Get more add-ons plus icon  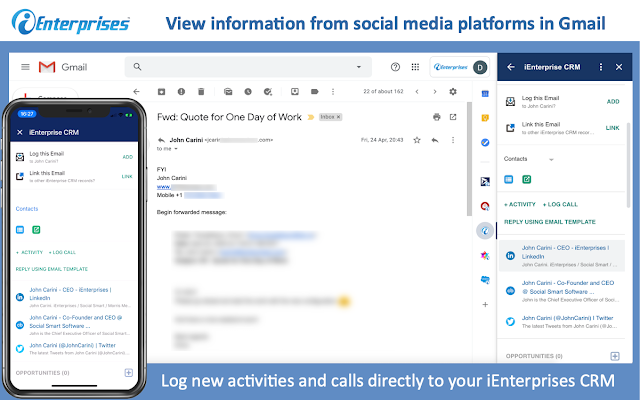[x=485, y=304]
